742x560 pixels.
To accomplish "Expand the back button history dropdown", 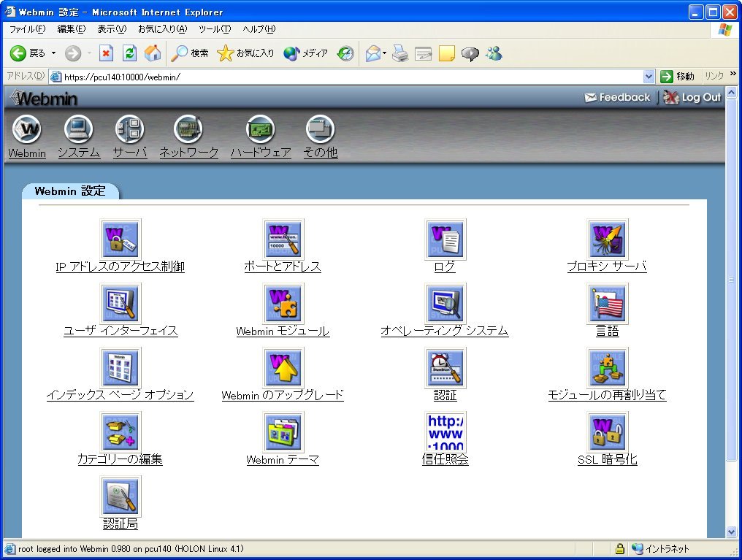I will tap(53, 53).
